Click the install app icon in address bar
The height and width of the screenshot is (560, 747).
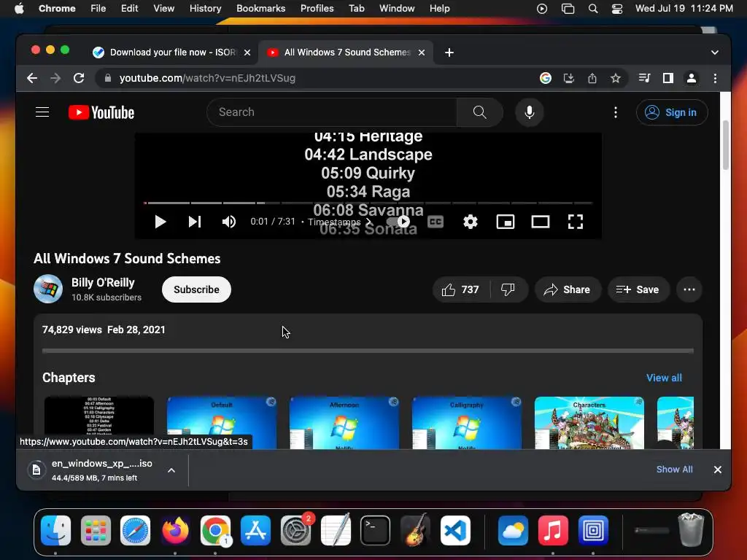(569, 78)
